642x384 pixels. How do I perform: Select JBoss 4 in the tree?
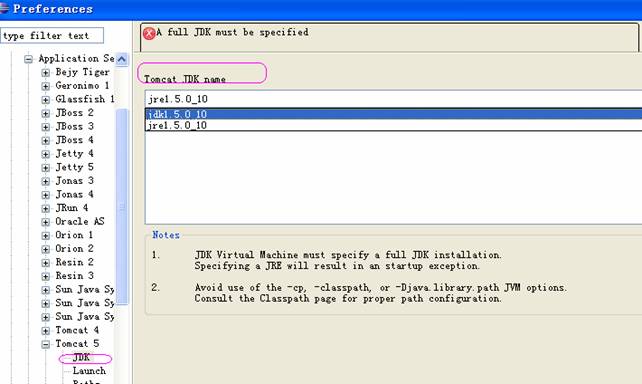click(x=74, y=140)
